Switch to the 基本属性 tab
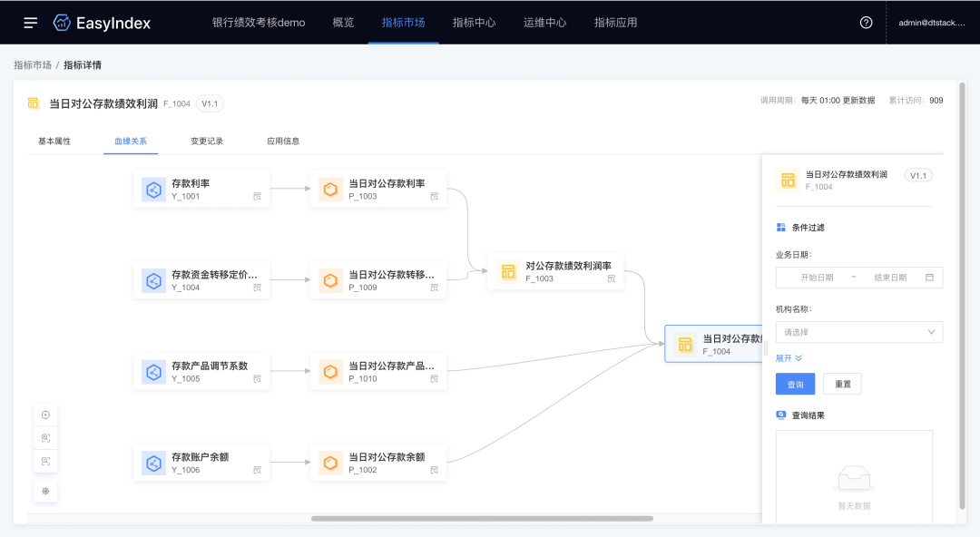 [54, 142]
